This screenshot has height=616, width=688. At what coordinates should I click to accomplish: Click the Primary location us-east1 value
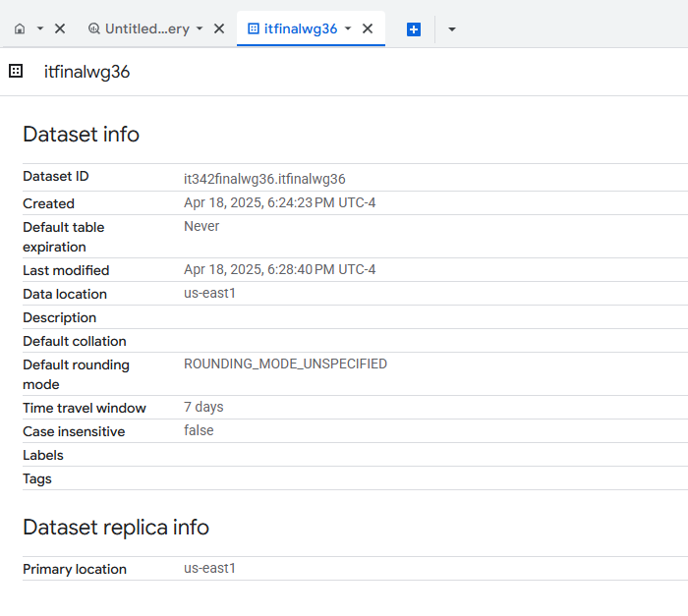click(209, 569)
